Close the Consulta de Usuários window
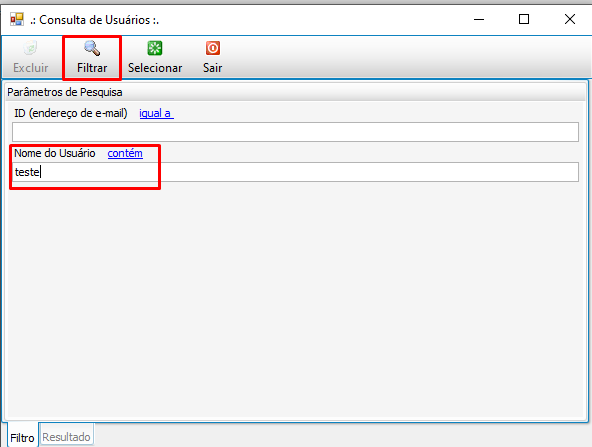This screenshot has width=592, height=447. pos(570,19)
